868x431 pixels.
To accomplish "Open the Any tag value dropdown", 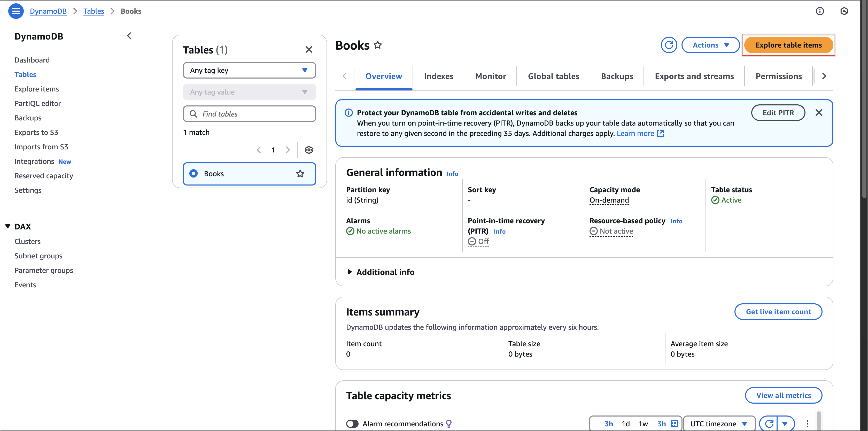I will point(249,92).
